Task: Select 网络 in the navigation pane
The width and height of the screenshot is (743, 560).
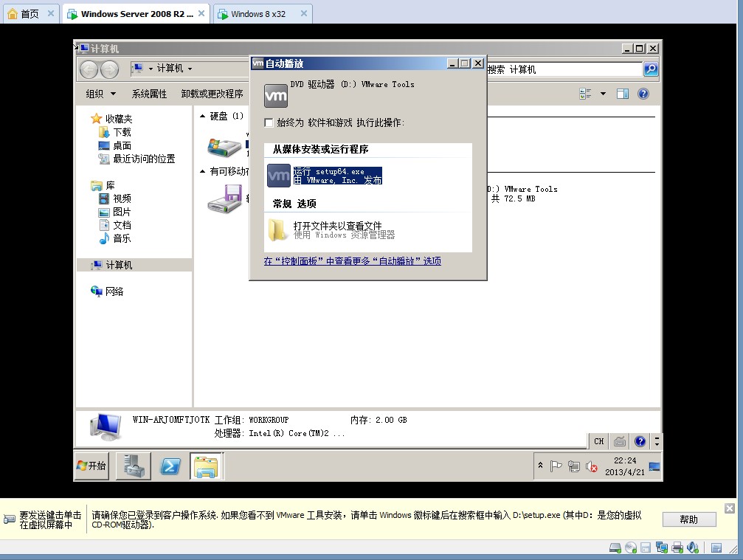Action: 107,291
